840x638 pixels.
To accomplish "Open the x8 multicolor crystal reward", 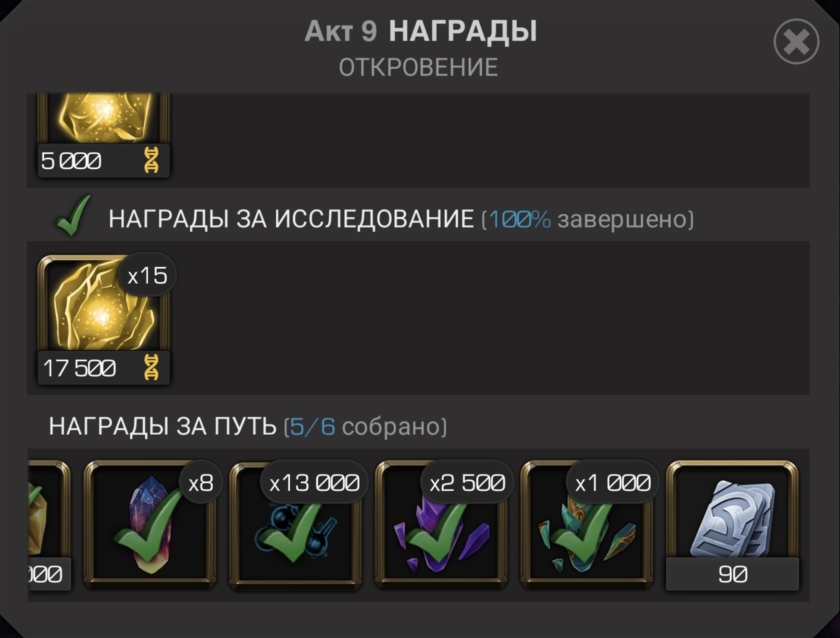I will click(x=150, y=523).
